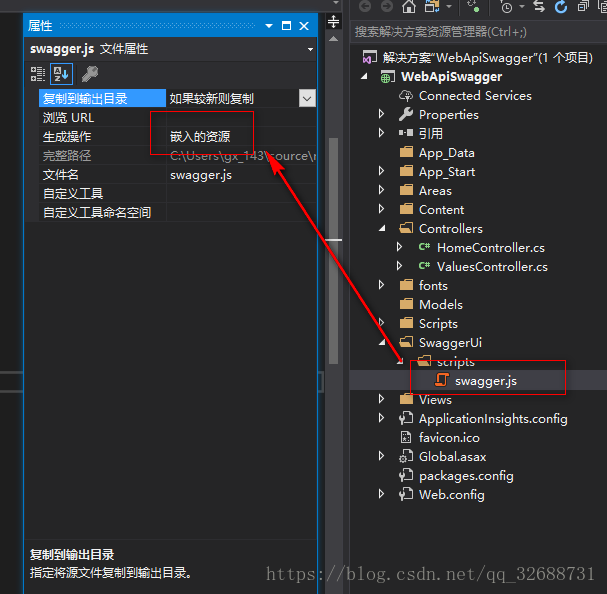607x594 pixels.
Task: Open property pages wrench icon
Action: tap(90, 74)
